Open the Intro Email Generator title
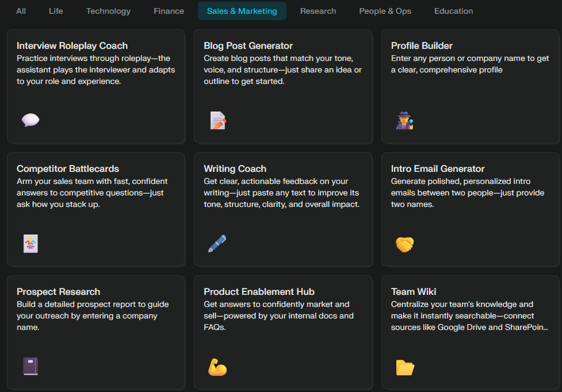Viewport: 562px width, 392px height. [x=438, y=168]
